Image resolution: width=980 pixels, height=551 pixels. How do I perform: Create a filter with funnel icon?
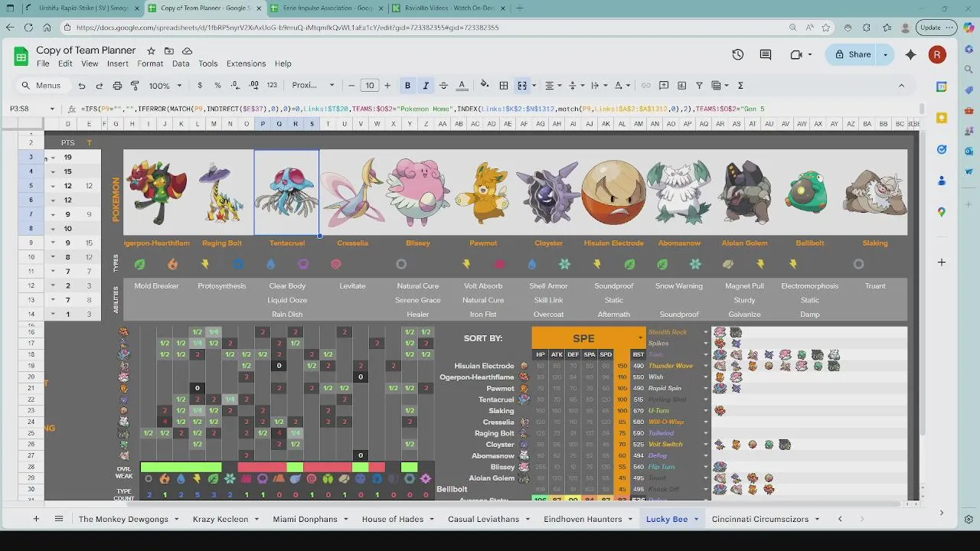(699, 86)
